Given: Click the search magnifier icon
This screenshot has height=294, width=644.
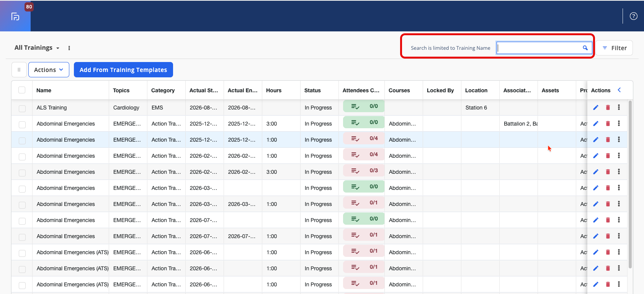Looking at the screenshot, I should pos(585,48).
